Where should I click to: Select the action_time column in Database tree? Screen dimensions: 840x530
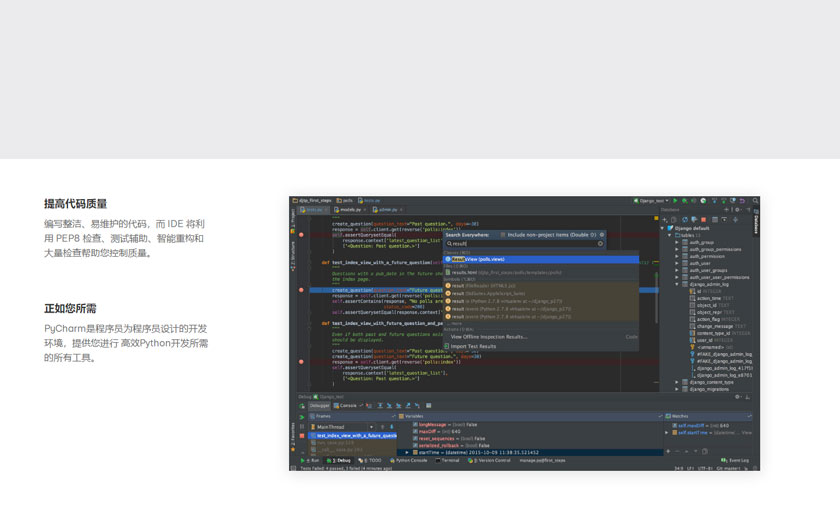(711, 298)
